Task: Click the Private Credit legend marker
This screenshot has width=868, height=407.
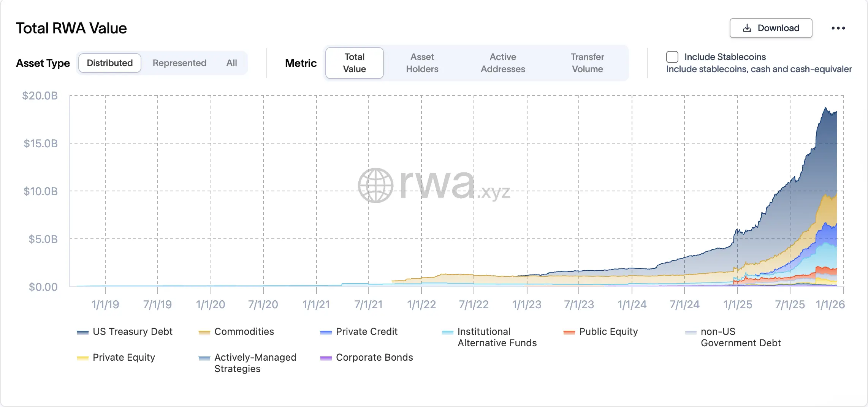Action: [325, 331]
